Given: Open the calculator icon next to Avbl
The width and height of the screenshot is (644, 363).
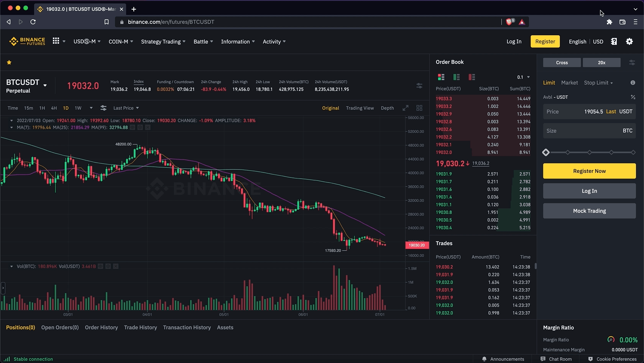Looking at the screenshot, I should [x=633, y=97].
